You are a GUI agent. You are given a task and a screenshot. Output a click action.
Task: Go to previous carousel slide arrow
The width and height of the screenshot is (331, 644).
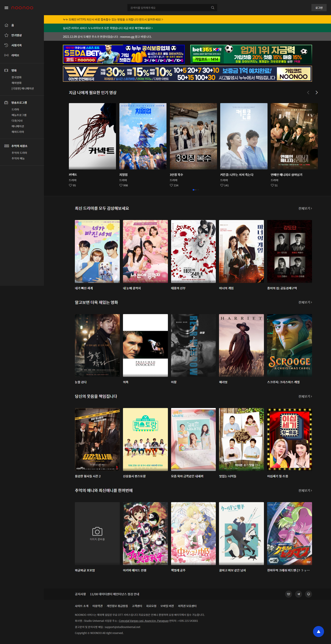308,93
